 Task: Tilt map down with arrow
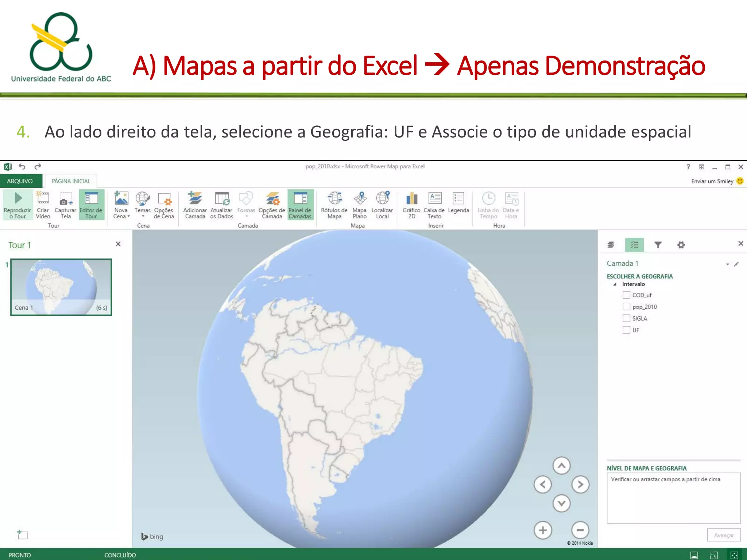pyautogui.click(x=562, y=503)
